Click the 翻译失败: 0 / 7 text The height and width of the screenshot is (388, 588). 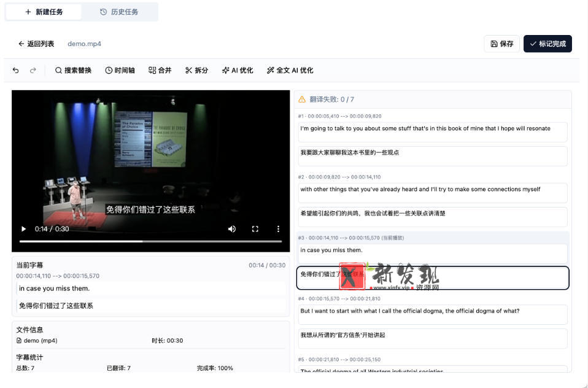click(331, 99)
